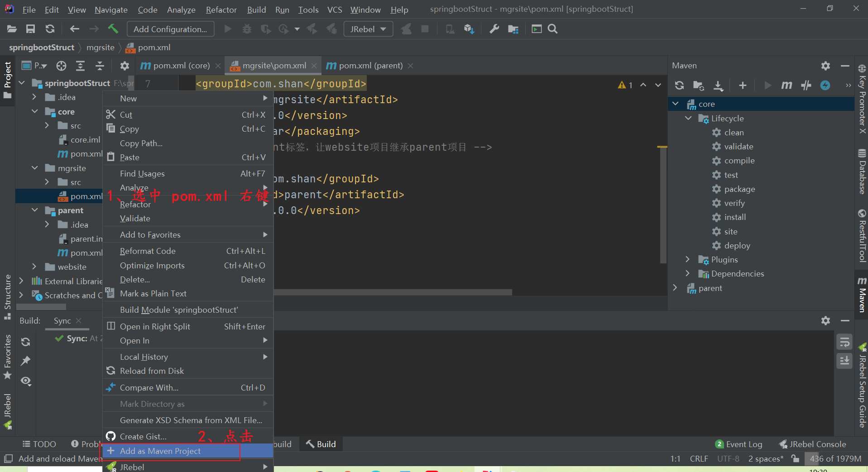Click Generate Sources and Update Folders icon
The width and height of the screenshot is (868, 472).
pos(699,85)
